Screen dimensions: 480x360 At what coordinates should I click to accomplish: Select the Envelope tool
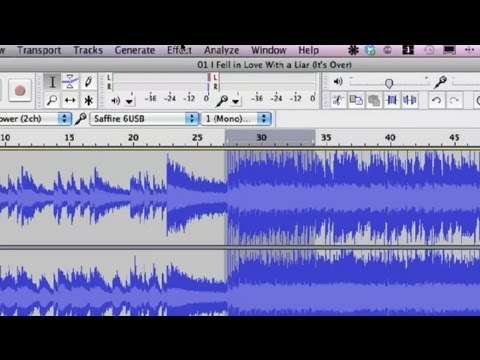(70, 82)
